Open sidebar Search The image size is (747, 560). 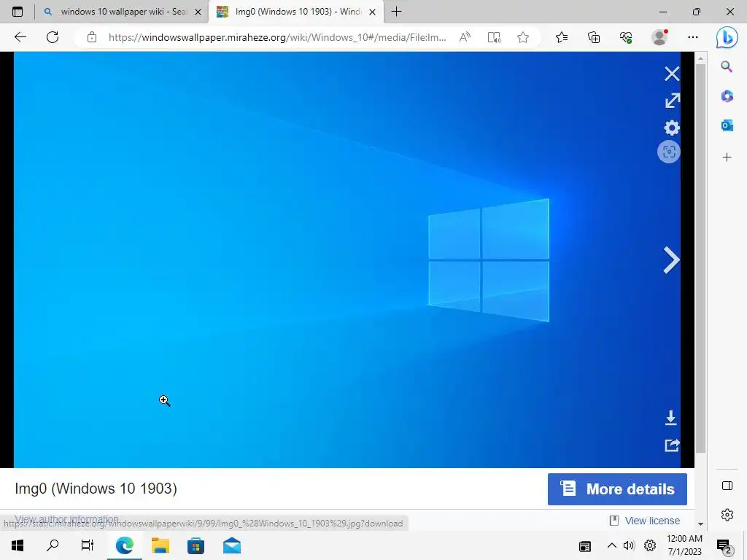(x=727, y=66)
